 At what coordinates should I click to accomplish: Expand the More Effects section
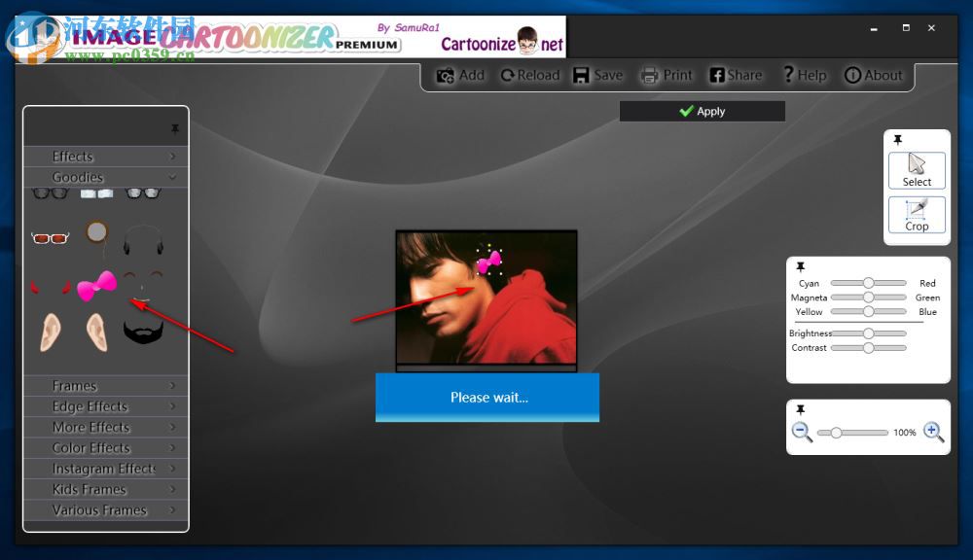coord(105,427)
